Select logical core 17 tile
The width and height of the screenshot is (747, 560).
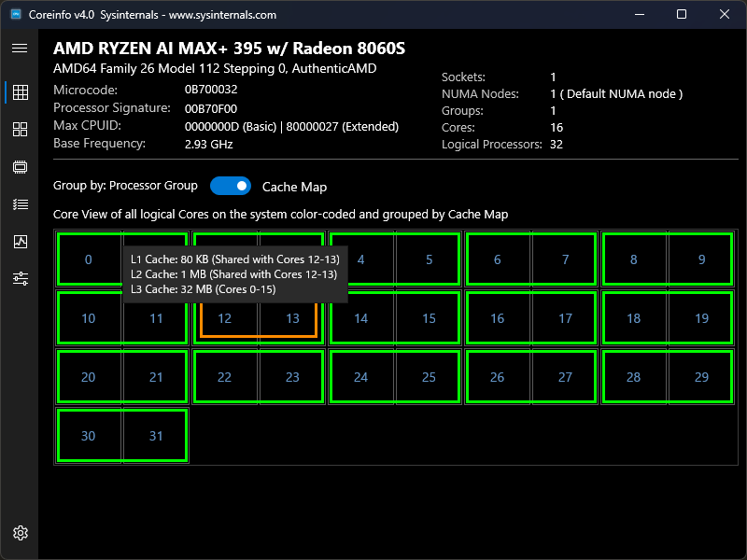pyautogui.click(x=565, y=318)
